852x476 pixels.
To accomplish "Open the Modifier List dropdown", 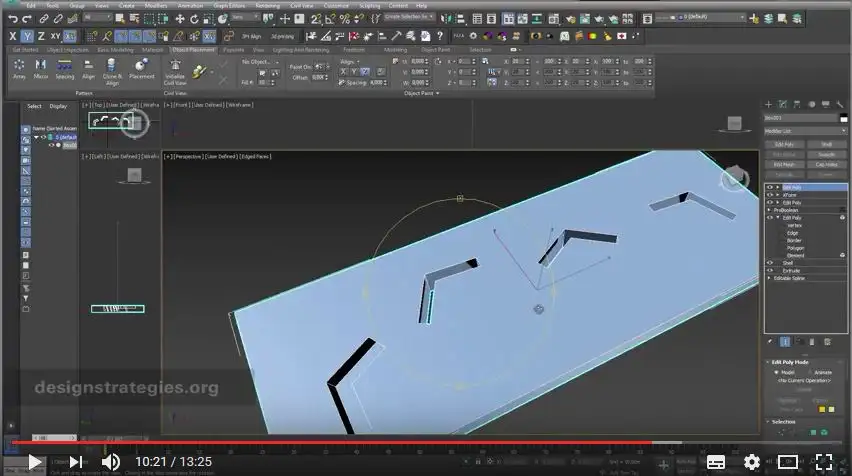I will (x=806, y=131).
